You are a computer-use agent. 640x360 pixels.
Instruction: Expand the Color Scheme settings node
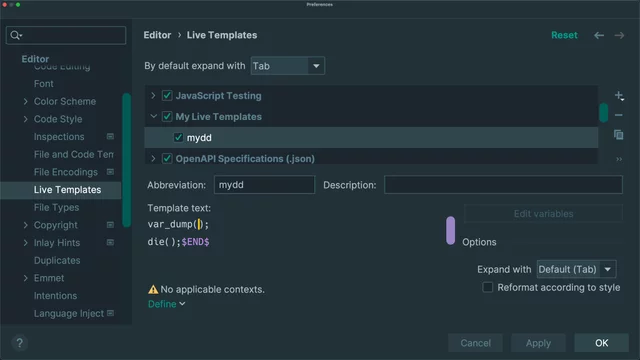coord(25,101)
